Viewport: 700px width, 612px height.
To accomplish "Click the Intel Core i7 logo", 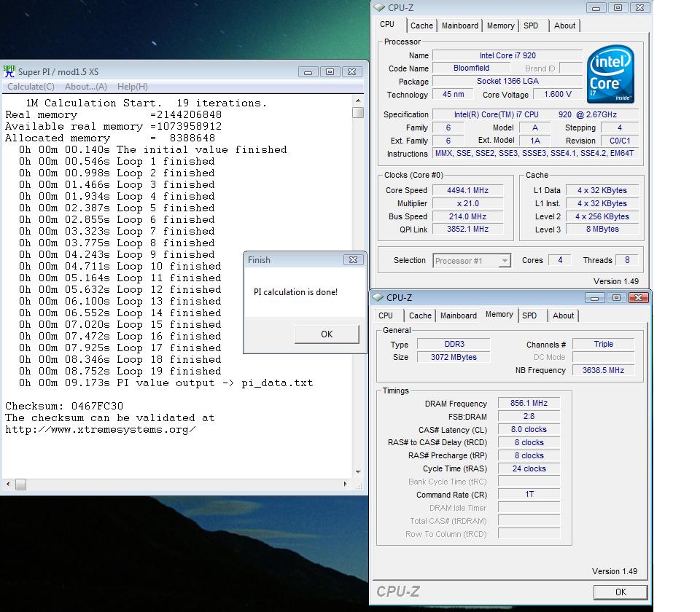I will [x=610, y=74].
